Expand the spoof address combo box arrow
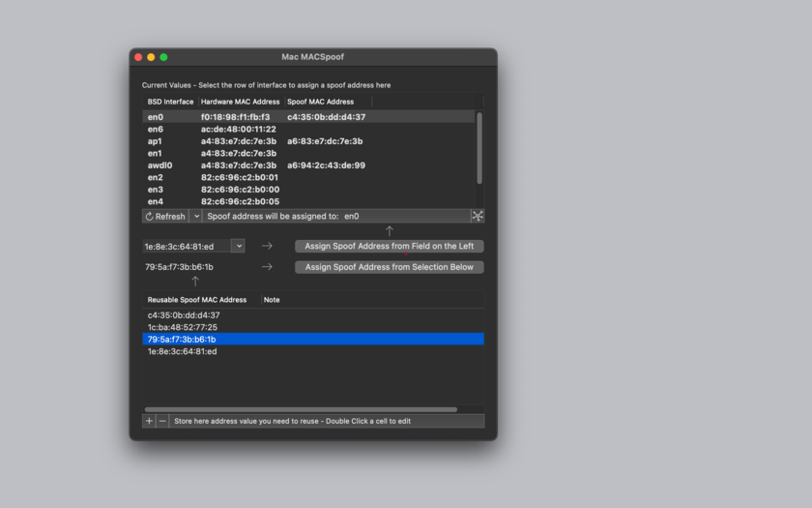The height and width of the screenshot is (508, 812). (x=239, y=246)
